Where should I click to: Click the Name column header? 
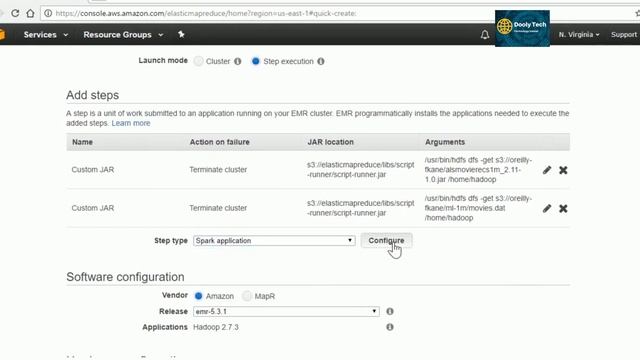pos(82,142)
